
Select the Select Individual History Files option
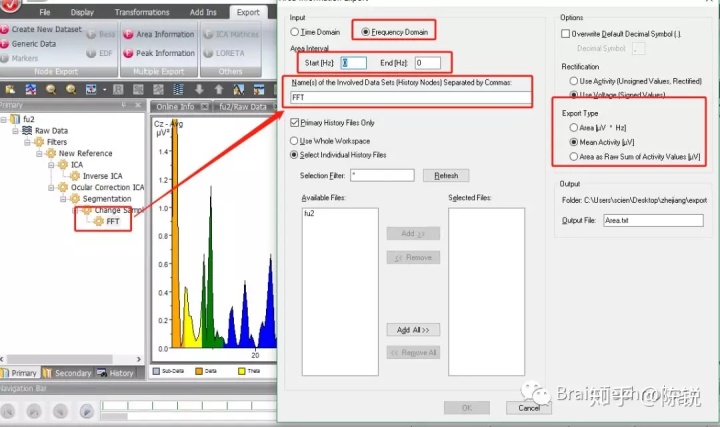(294, 155)
